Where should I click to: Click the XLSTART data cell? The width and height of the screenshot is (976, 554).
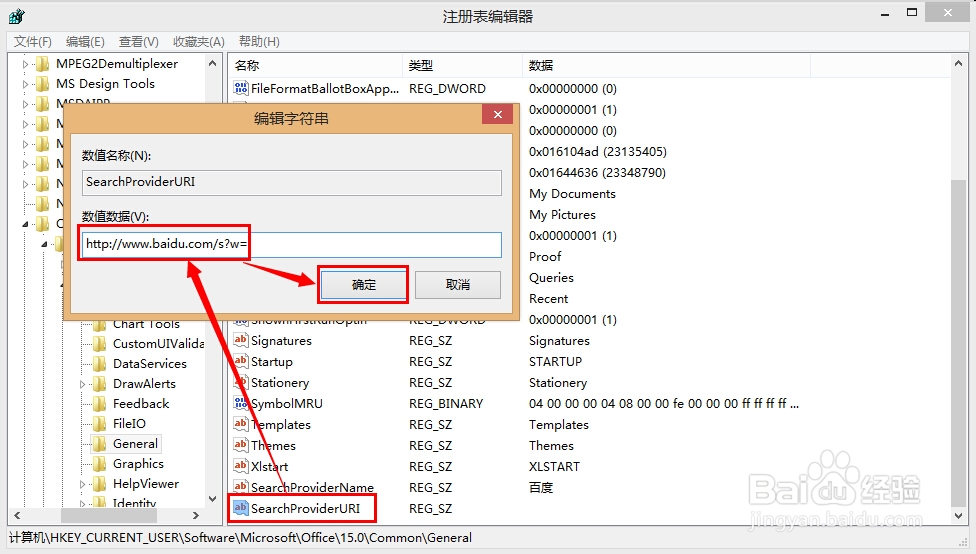point(554,467)
